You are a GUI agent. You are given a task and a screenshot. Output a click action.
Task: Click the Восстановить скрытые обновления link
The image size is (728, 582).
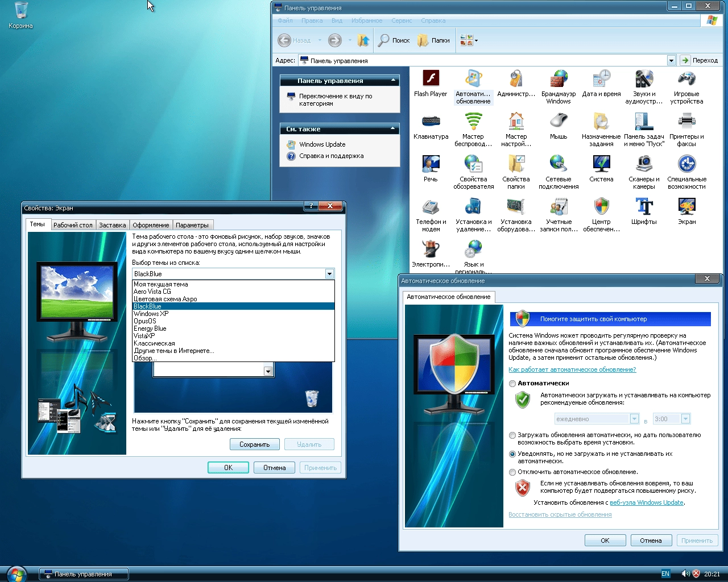pos(560,514)
